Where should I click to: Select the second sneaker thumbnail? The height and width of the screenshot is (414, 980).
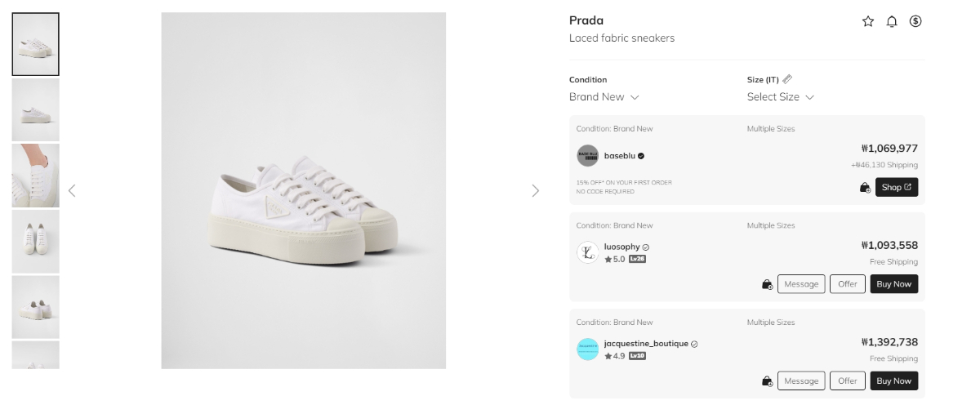(x=36, y=110)
